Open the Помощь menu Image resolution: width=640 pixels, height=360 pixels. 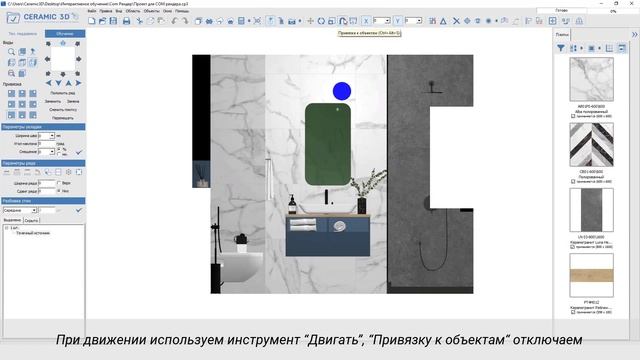(x=182, y=11)
